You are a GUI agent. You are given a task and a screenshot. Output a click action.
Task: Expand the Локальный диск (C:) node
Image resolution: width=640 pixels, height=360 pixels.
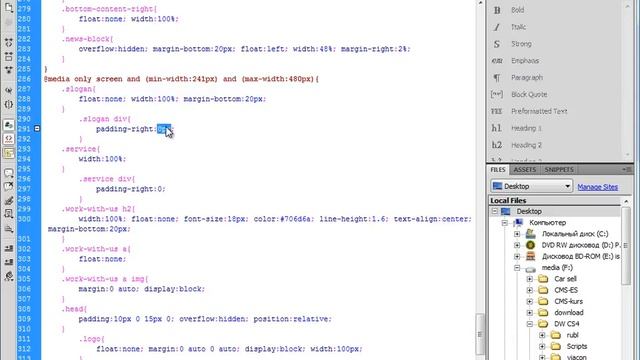517,234
